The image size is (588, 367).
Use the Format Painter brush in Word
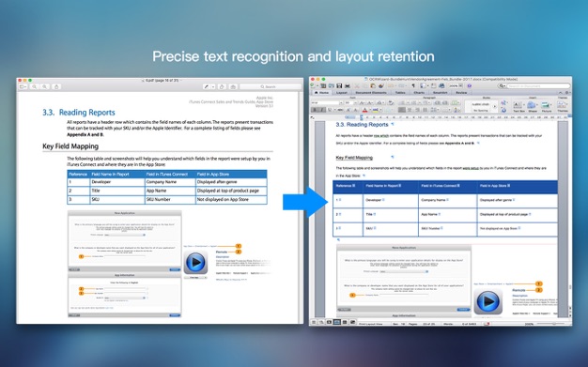[380, 85]
